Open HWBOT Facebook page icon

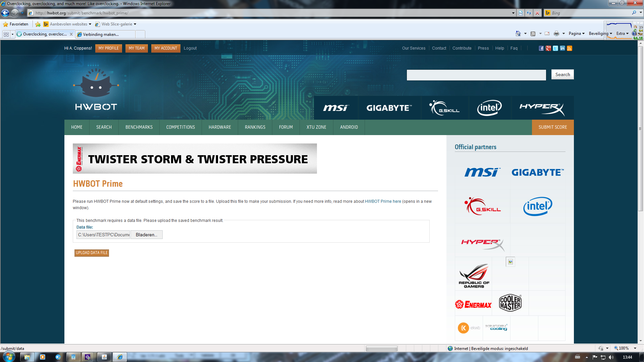click(x=541, y=48)
